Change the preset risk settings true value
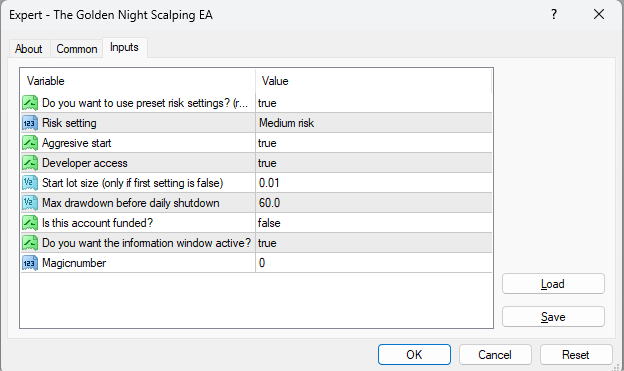624x371 pixels. tap(374, 103)
